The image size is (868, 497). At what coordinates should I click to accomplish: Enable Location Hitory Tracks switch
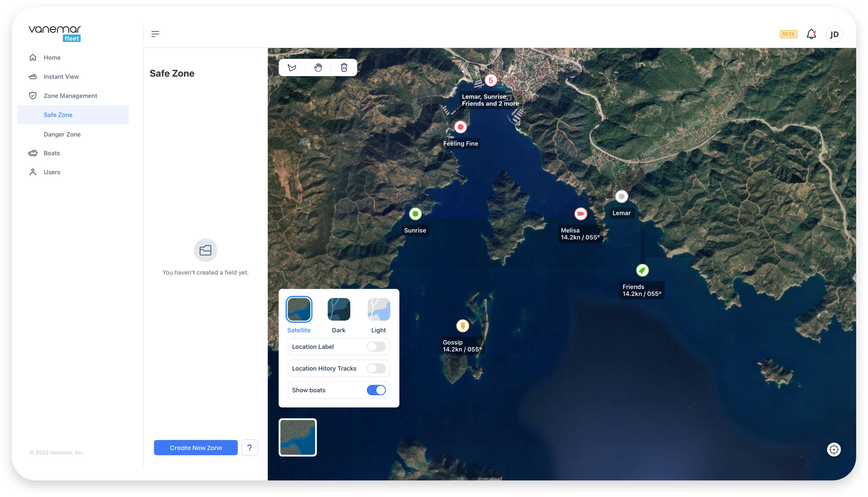(376, 369)
